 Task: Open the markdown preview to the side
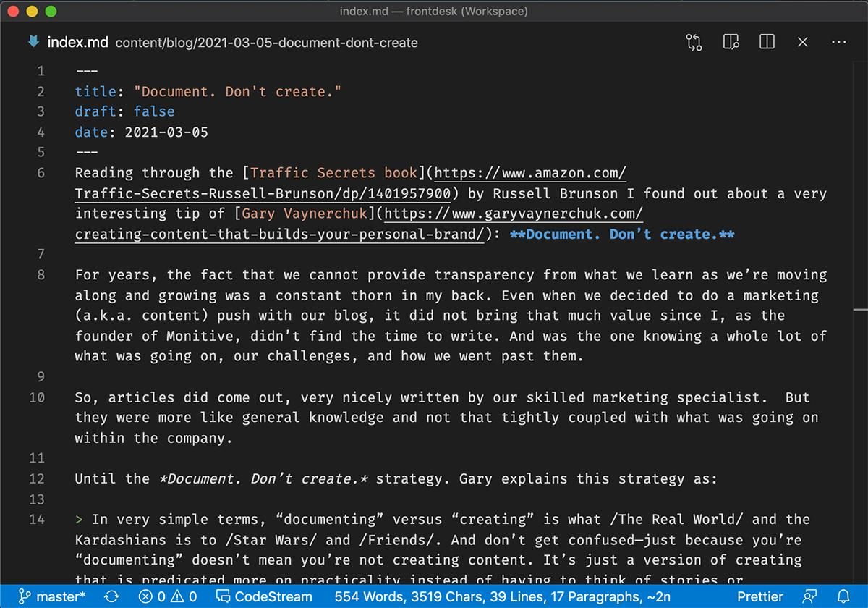coord(731,42)
